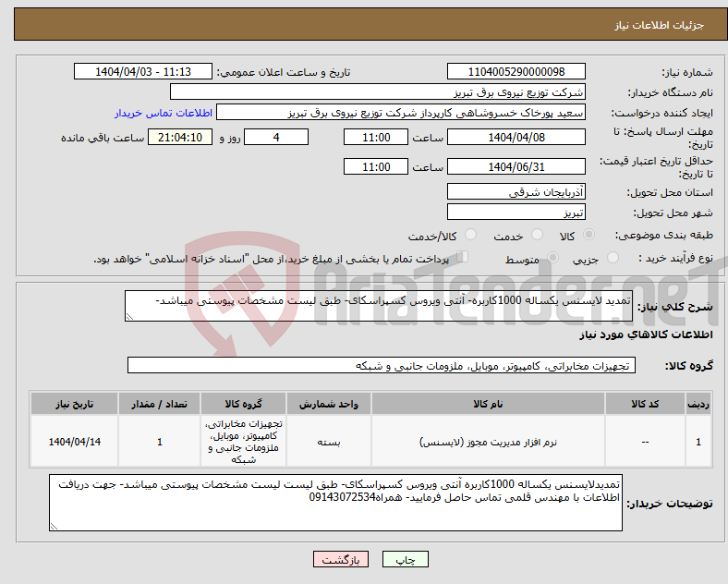Click the province field آذربایجان شرقی
Screen dimensions: 728x584
pyautogui.click(x=516, y=191)
